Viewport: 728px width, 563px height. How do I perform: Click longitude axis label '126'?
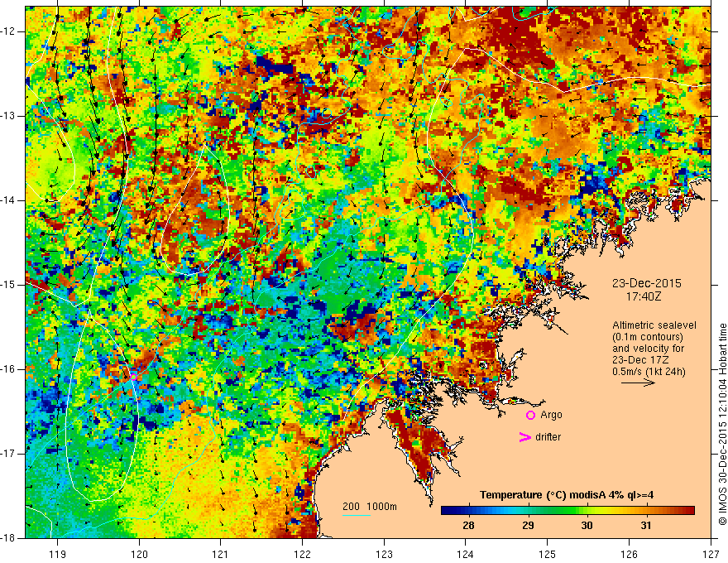629,554
